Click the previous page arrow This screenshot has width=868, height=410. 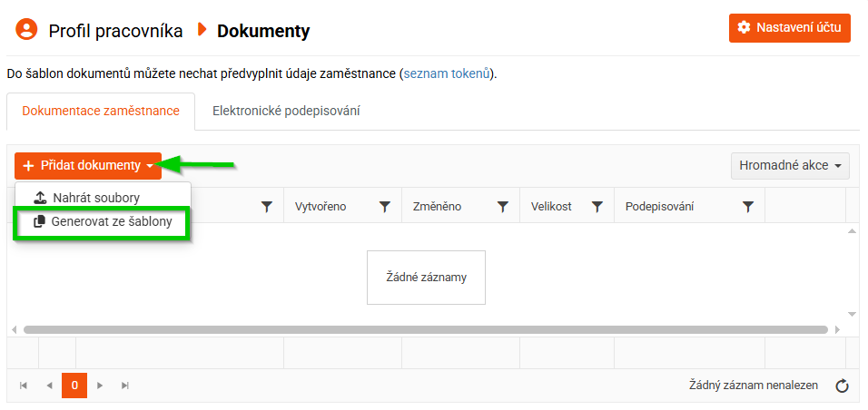[49, 386]
